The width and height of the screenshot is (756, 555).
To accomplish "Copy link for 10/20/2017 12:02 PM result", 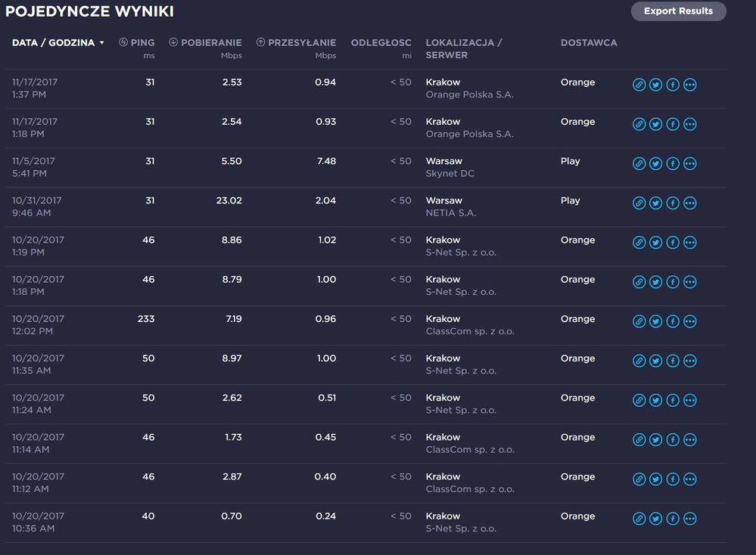I will click(x=639, y=322).
